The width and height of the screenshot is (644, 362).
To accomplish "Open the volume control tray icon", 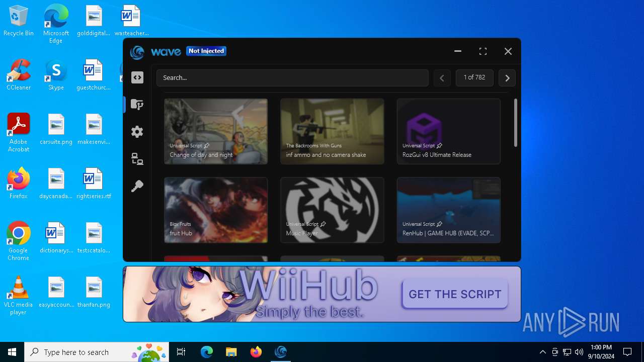I will [579, 352].
